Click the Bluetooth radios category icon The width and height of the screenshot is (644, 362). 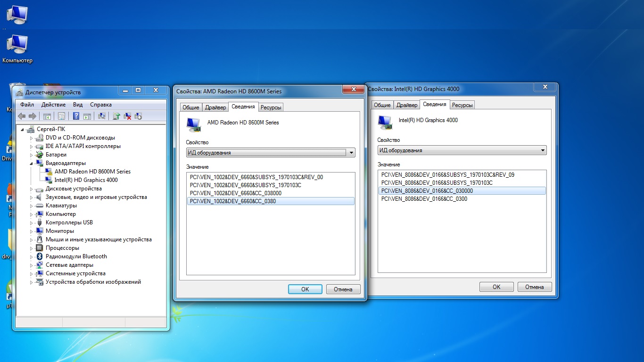(40, 256)
